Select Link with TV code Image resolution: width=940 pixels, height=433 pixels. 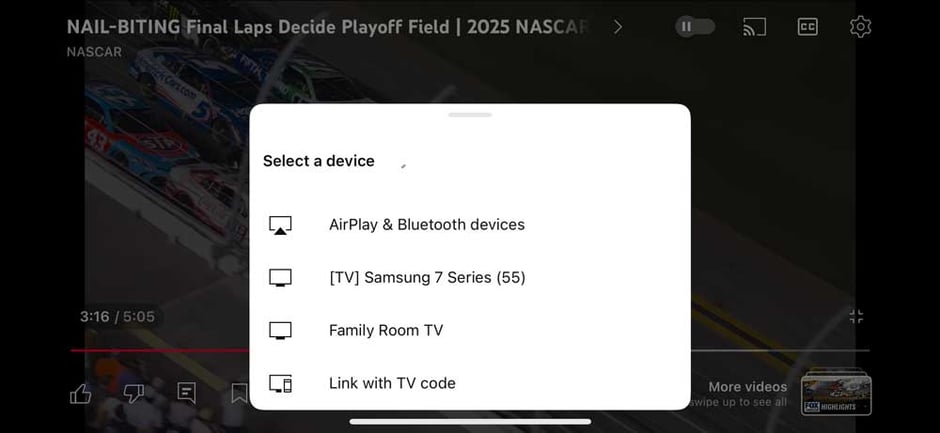(392, 383)
